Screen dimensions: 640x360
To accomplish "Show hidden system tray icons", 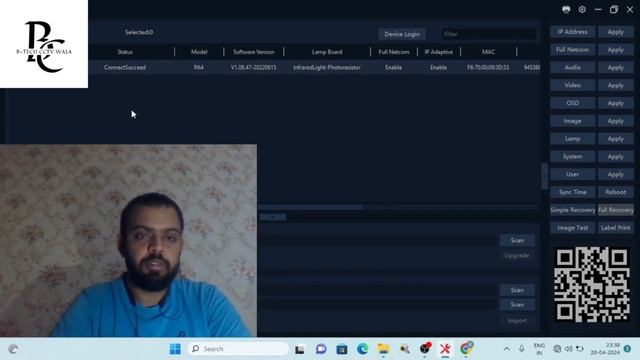I will [507, 349].
